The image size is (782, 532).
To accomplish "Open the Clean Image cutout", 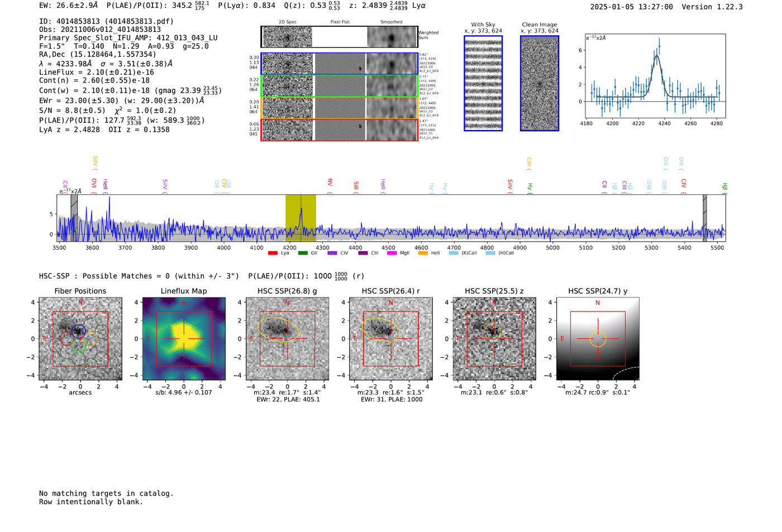I will coord(540,83).
